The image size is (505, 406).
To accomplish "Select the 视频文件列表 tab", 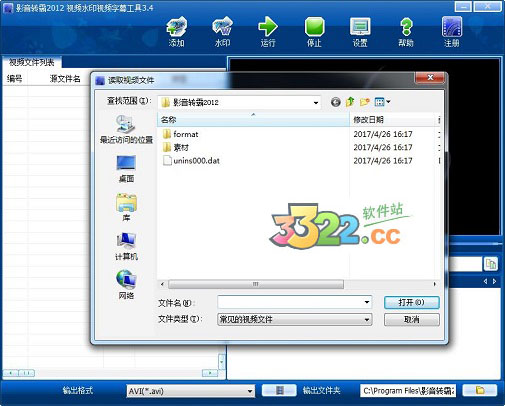I will coord(31,62).
